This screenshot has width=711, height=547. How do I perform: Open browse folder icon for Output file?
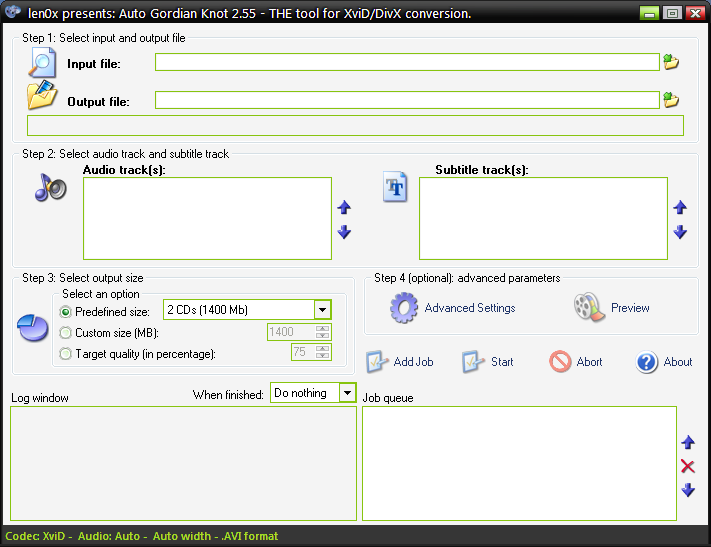tap(671, 99)
